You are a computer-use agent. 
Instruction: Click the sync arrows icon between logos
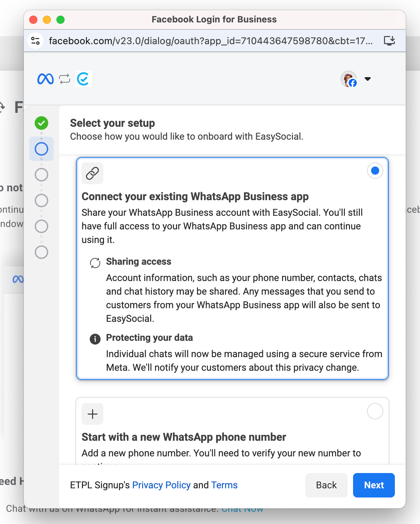[x=65, y=79]
